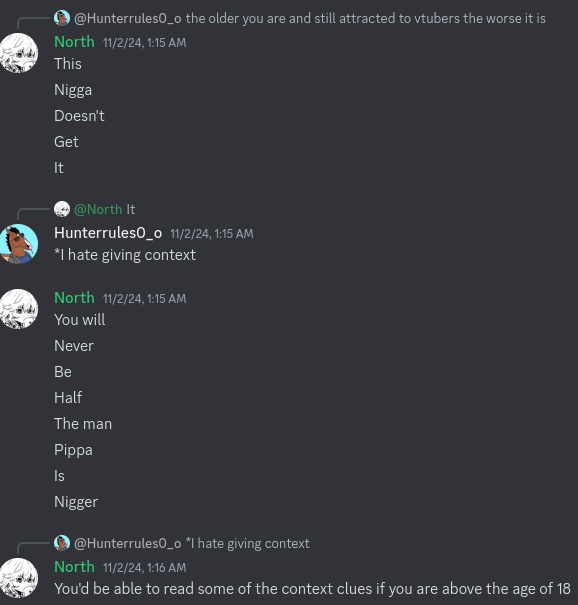This screenshot has width=578, height=605.
Task: Click the small North avatar in the "@North It" reply preview
Action: pos(62,209)
